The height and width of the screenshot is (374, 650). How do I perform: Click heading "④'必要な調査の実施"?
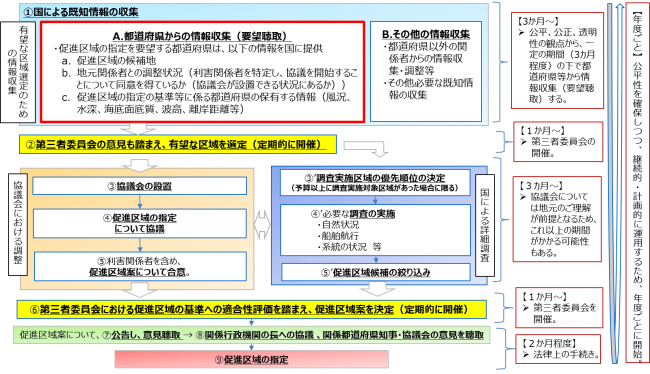pyautogui.click(x=353, y=214)
